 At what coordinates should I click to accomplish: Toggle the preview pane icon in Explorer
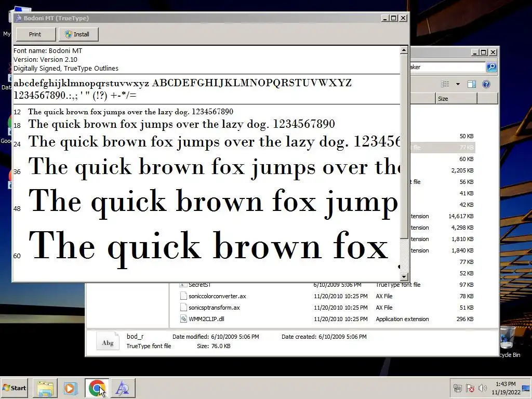(x=472, y=84)
